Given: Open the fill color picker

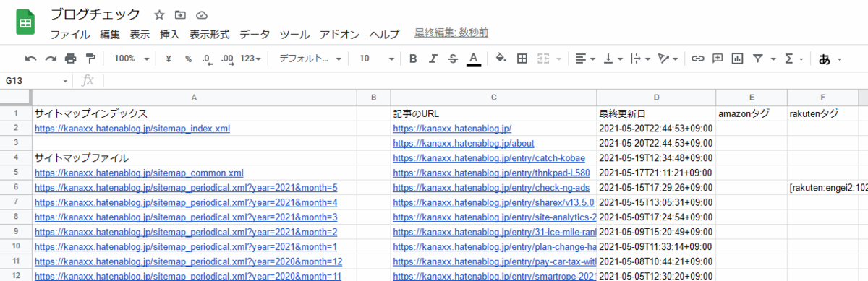Looking at the screenshot, I should click(501, 59).
